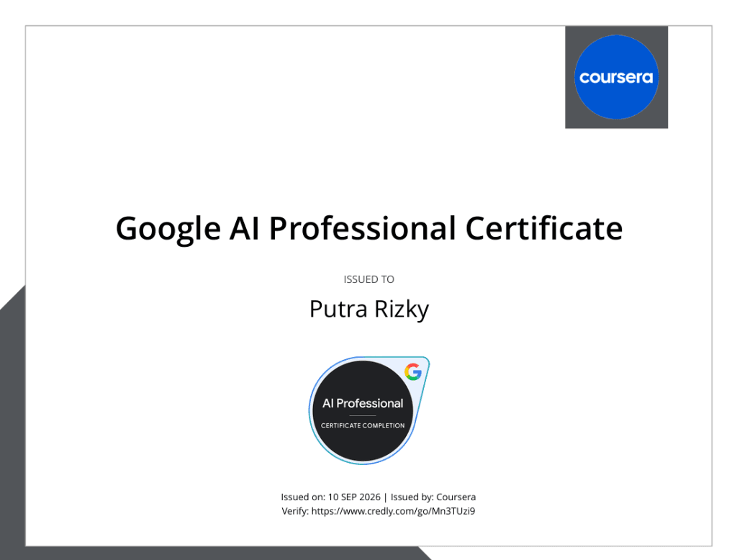Click the 'ISSUED TO' label
Screen dimensions: 737x560
[x=369, y=279]
